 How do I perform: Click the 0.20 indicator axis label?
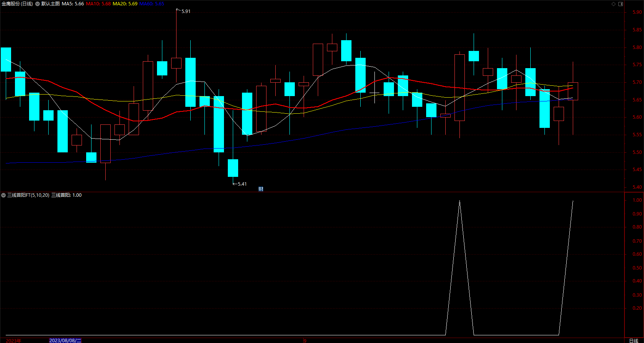[637, 308]
